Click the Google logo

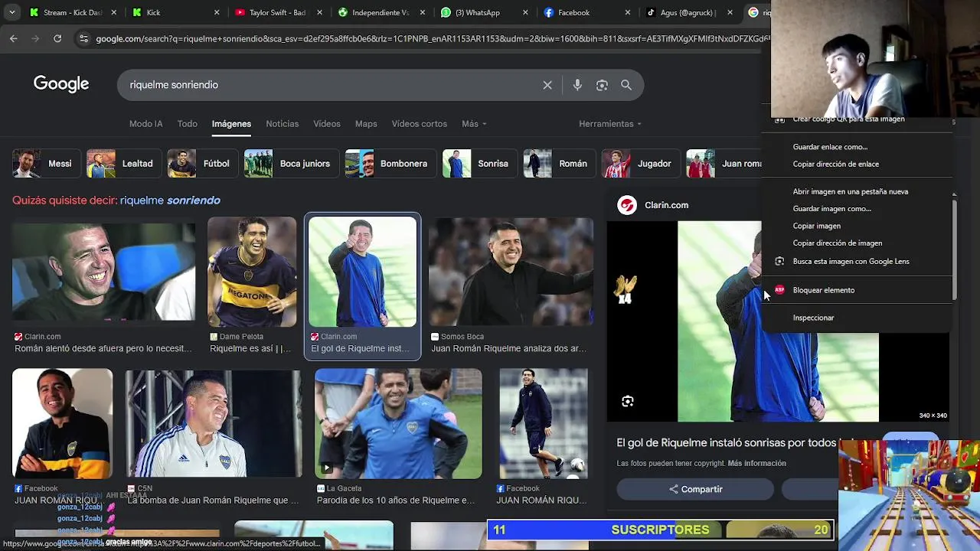pos(61,84)
